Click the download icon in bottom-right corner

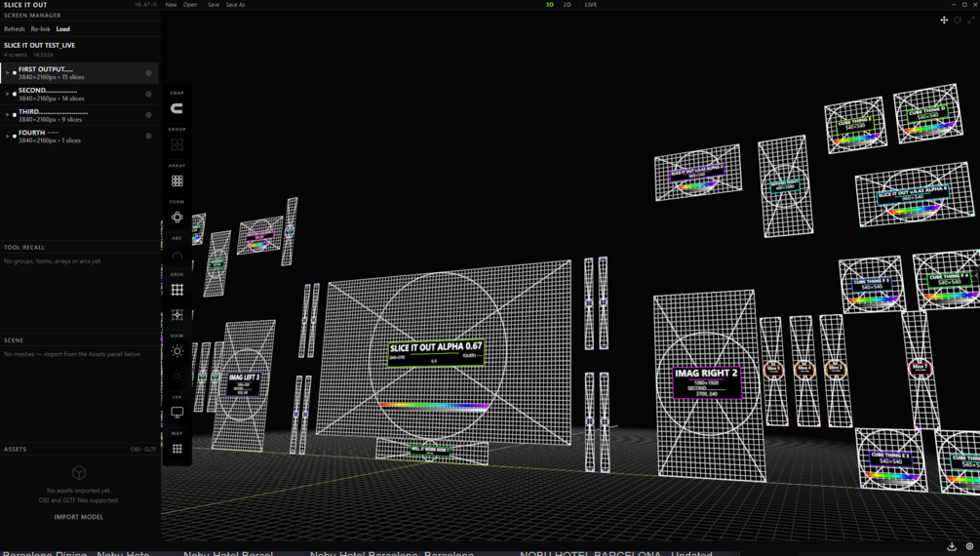(952, 546)
